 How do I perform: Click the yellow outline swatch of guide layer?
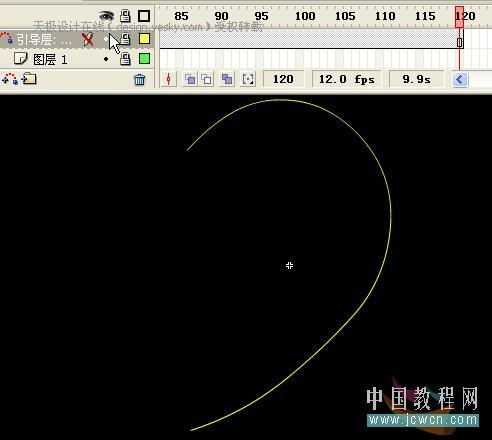tap(144, 39)
